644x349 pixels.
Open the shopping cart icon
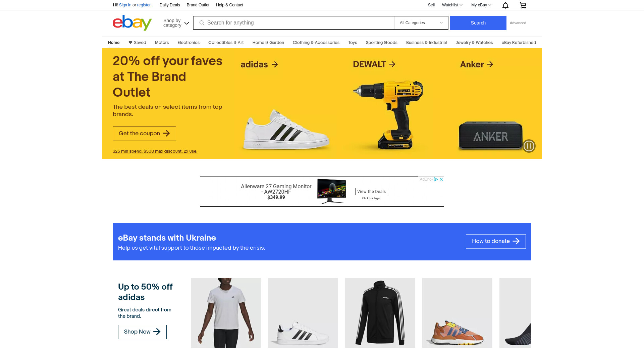click(x=523, y=5)
